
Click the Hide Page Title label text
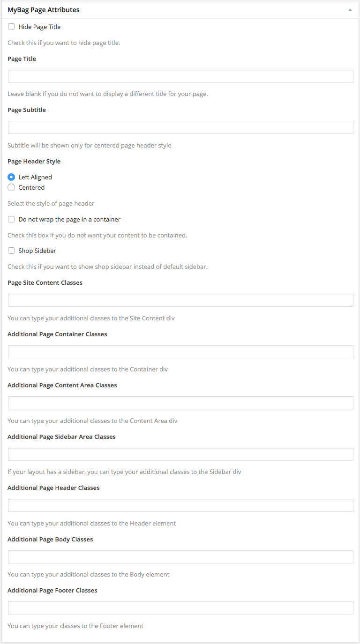[x=39, y=27]
